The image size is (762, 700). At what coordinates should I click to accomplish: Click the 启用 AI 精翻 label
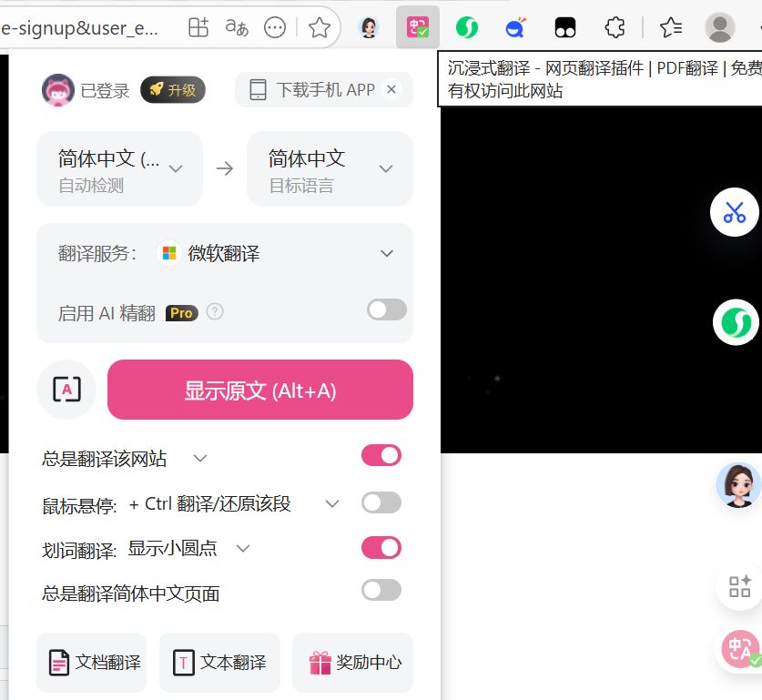pyautogui.click(x=107, y=313)
